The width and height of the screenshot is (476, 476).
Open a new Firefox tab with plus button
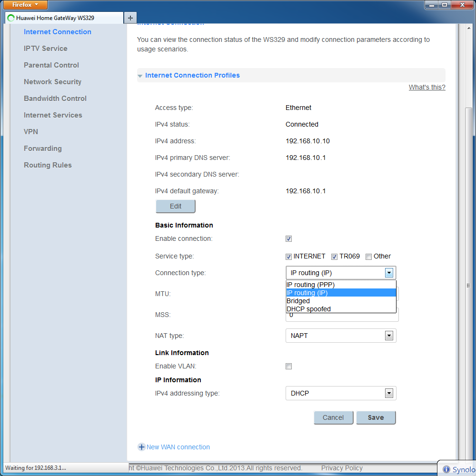(x=130, y=18)
